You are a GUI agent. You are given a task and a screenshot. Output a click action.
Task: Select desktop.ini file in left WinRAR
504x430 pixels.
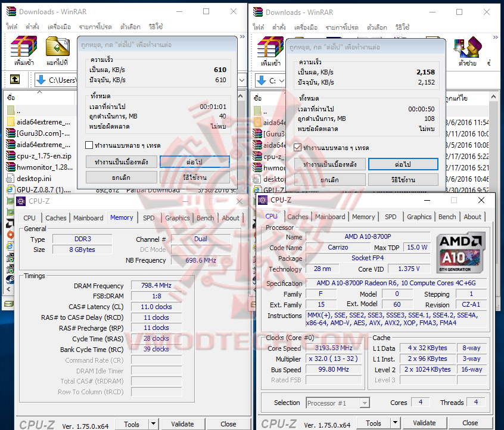click(x=29, y=178)
